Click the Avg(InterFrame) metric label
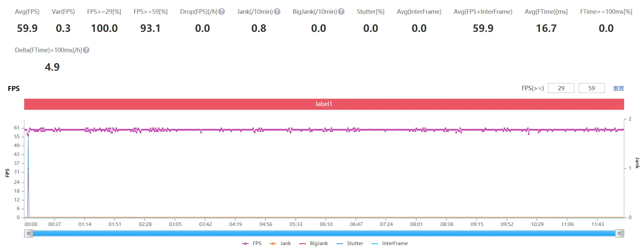The width and height of the screenshot is (644, 249). coord(419,12)
